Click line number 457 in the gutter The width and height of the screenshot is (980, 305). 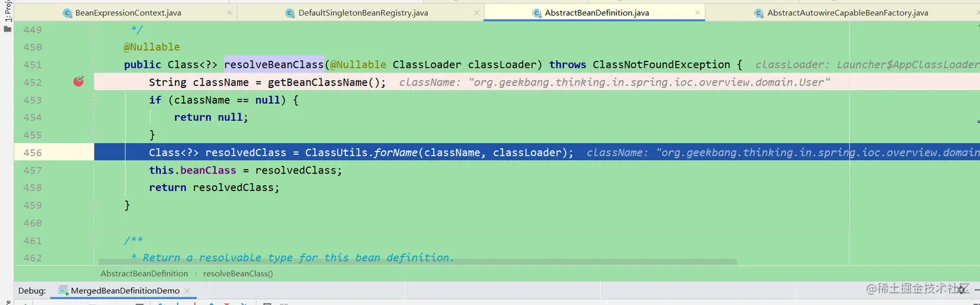(32, 170)
